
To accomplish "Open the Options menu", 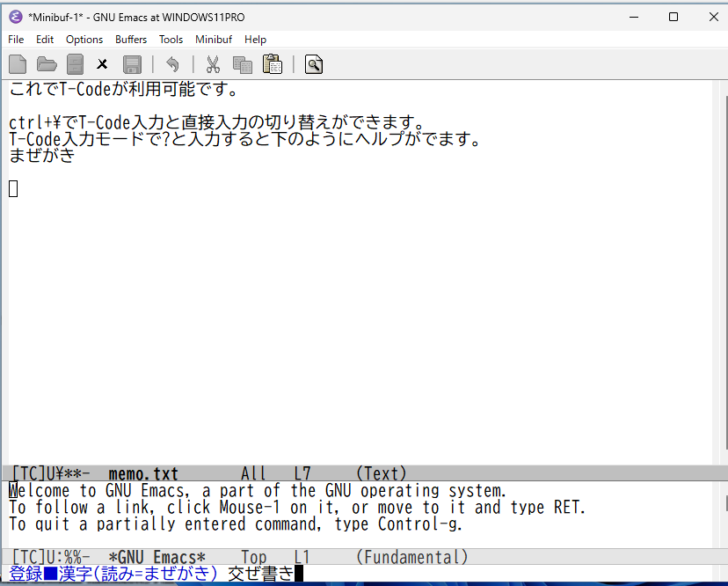I will click(x=84, y=40).
